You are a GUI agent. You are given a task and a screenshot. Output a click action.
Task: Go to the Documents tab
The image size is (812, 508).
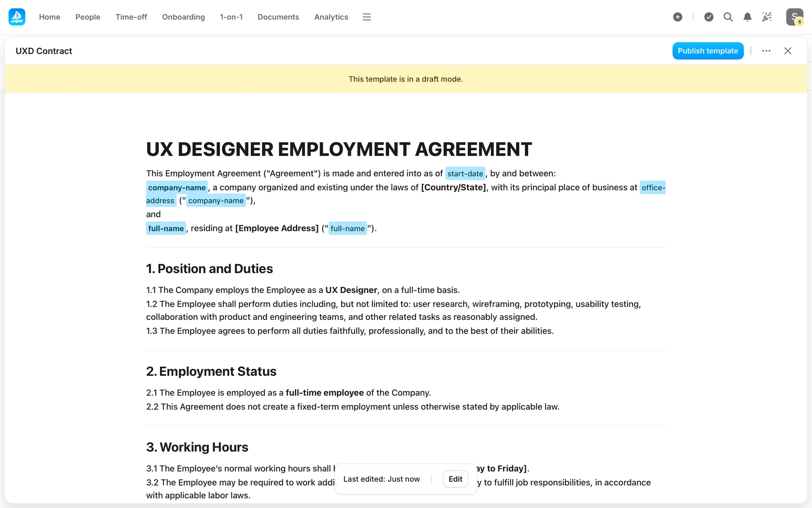tap(278, 17)
